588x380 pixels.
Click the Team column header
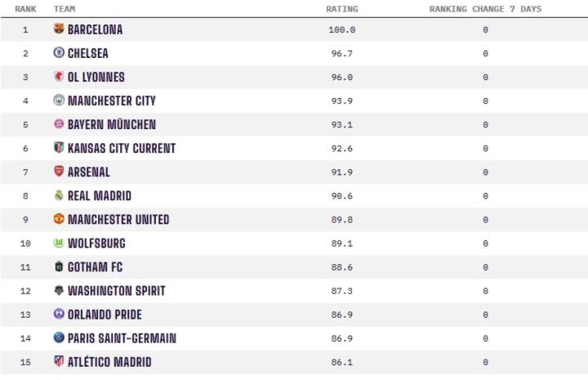(x=65, y=9)
